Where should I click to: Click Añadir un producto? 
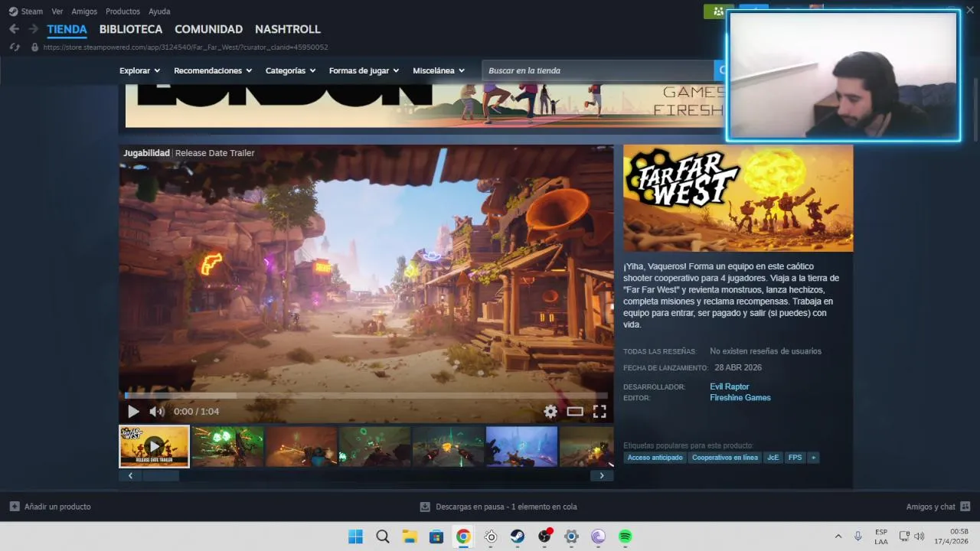pos(51,507)
